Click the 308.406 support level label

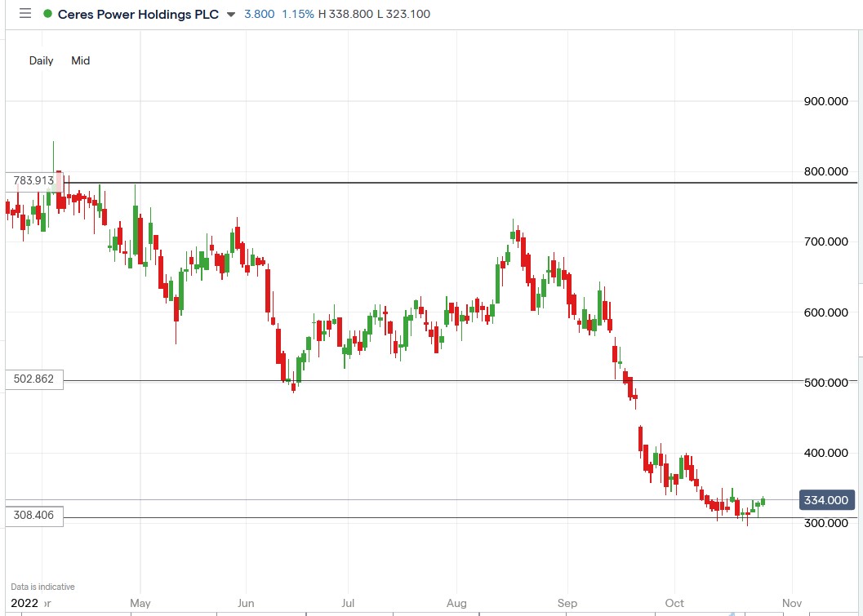tap(33, 516)
